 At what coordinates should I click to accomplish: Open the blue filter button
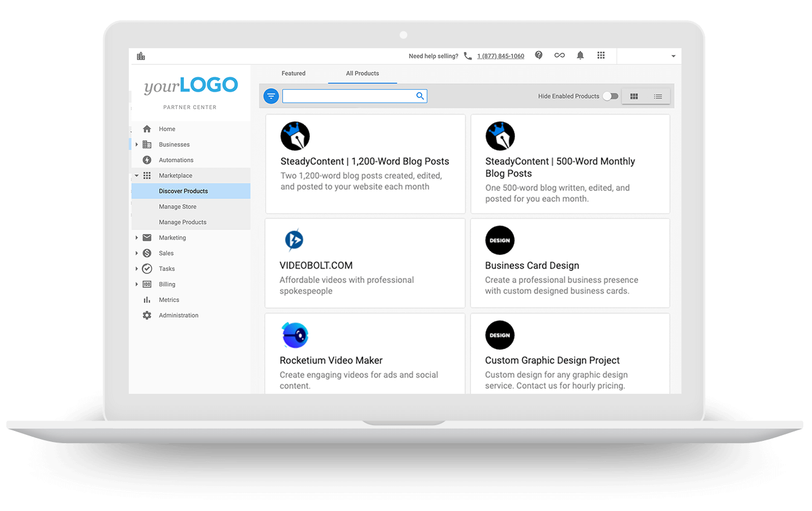(x=271, y=96)
